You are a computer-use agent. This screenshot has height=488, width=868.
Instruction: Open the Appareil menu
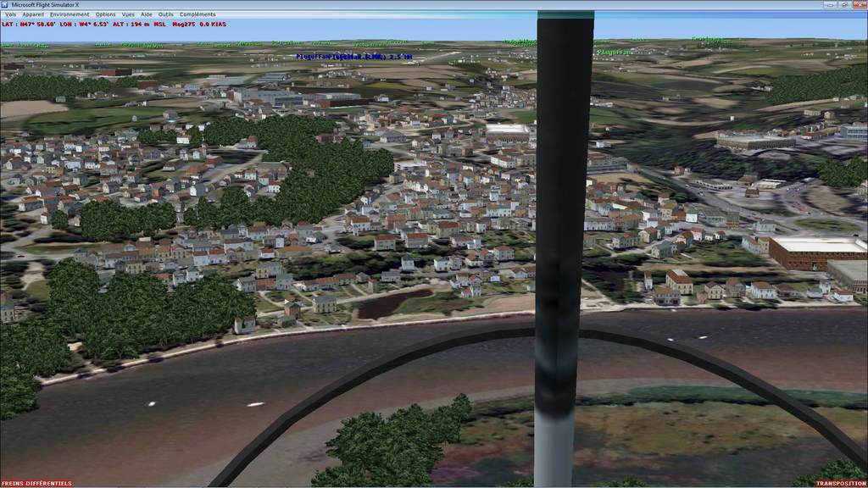(33, 14)
